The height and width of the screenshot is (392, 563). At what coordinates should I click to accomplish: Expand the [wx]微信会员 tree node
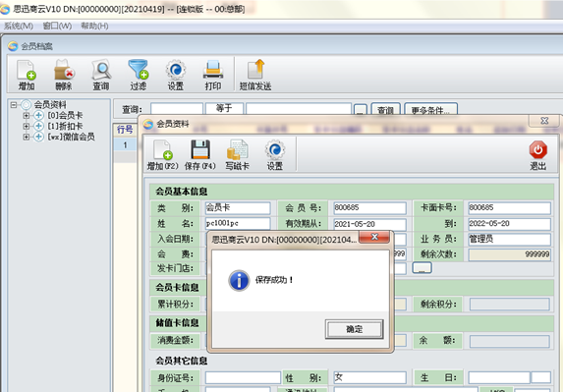click(26, 137)
